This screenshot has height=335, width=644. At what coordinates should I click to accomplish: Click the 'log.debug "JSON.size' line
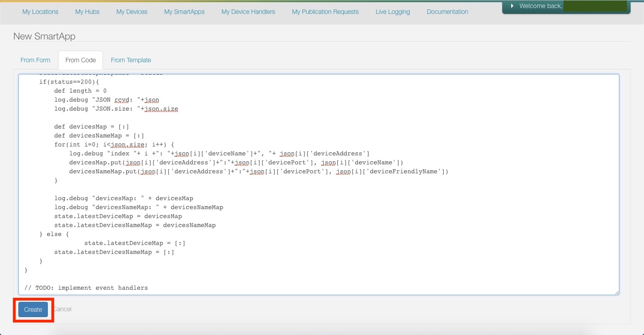(x=116, y=109)
